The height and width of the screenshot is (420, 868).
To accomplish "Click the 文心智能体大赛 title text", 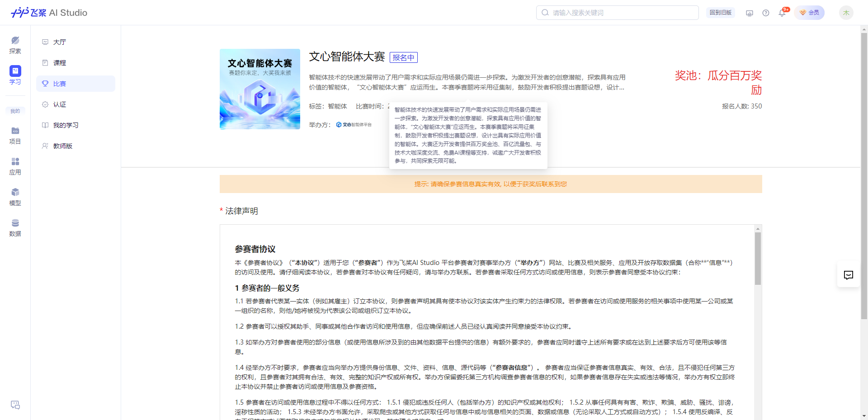I will (x=347, y=57).
